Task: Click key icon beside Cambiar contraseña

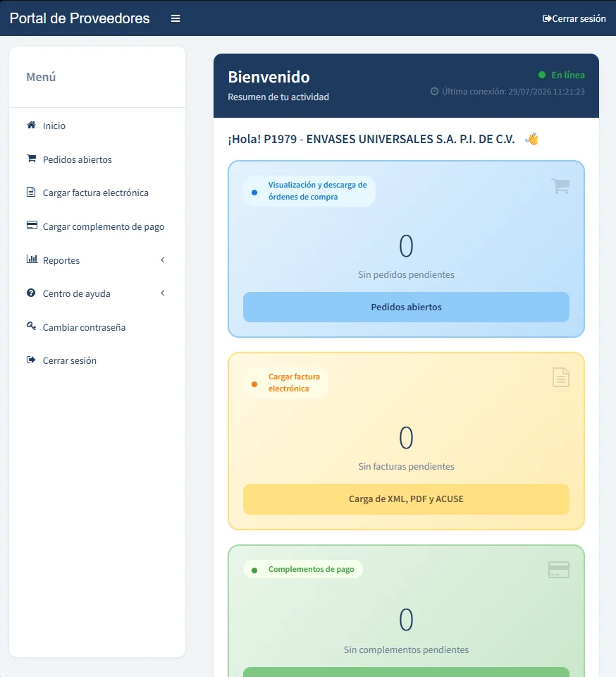Action: [31, 326]
